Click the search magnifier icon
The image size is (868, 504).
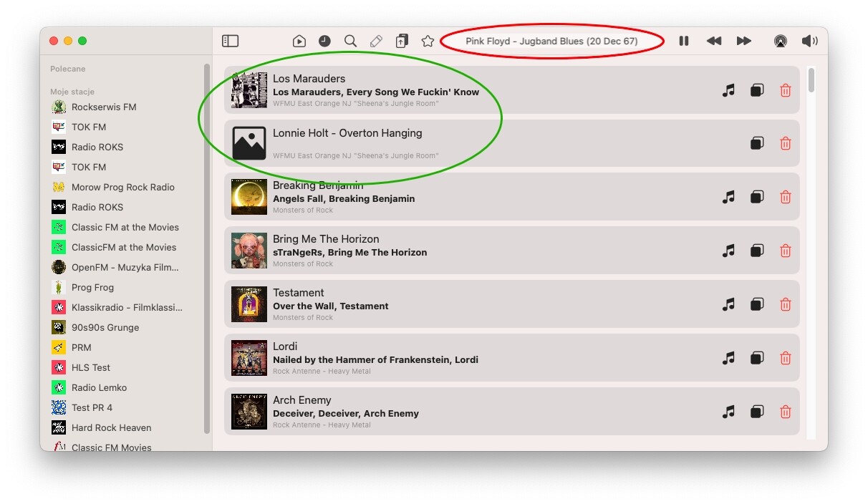350,41
